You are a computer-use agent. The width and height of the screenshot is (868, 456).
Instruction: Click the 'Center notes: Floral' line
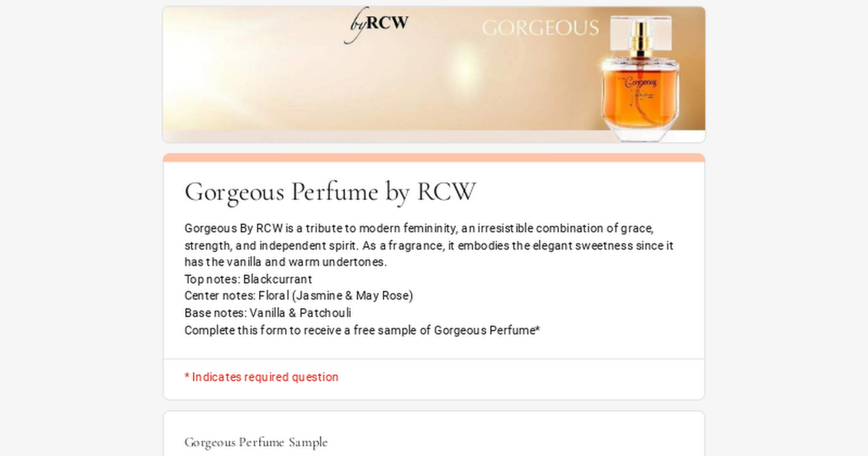click(x=299, y=296)
